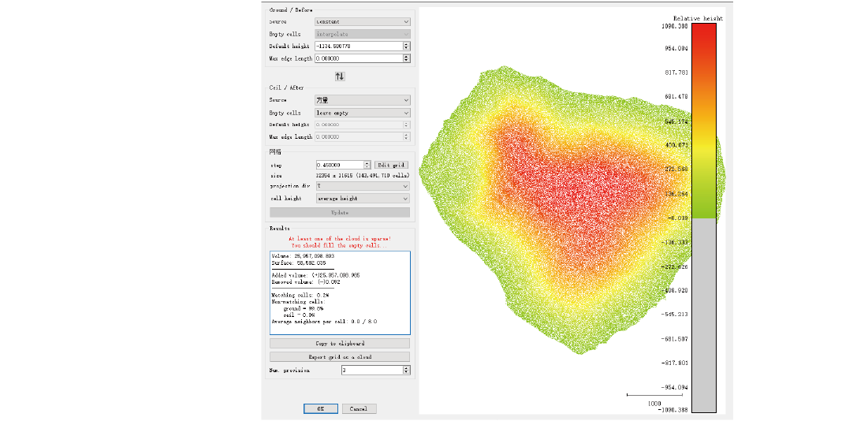Click inside the volume results text box

pos(340,293)
